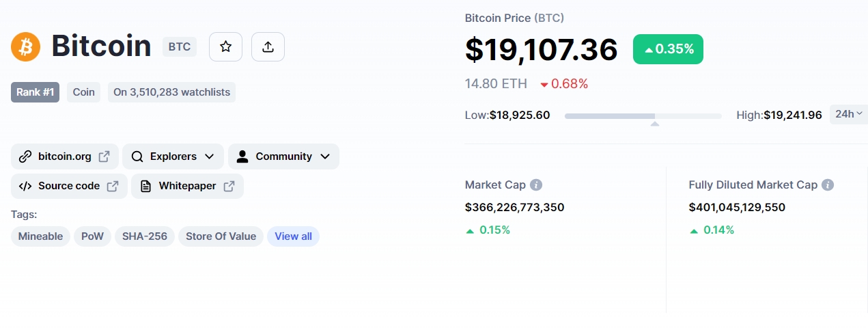Open the bitcoin.org website link

(65, 156)
